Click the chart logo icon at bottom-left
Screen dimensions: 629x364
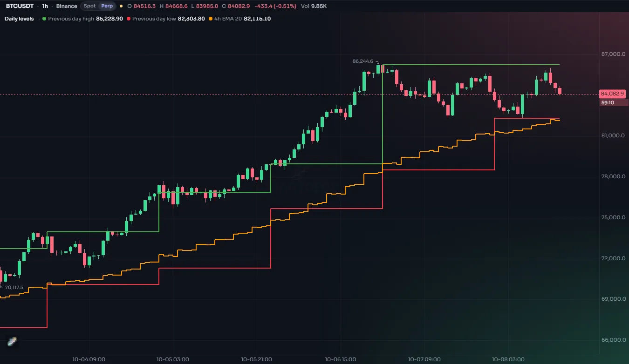[12, 342]
